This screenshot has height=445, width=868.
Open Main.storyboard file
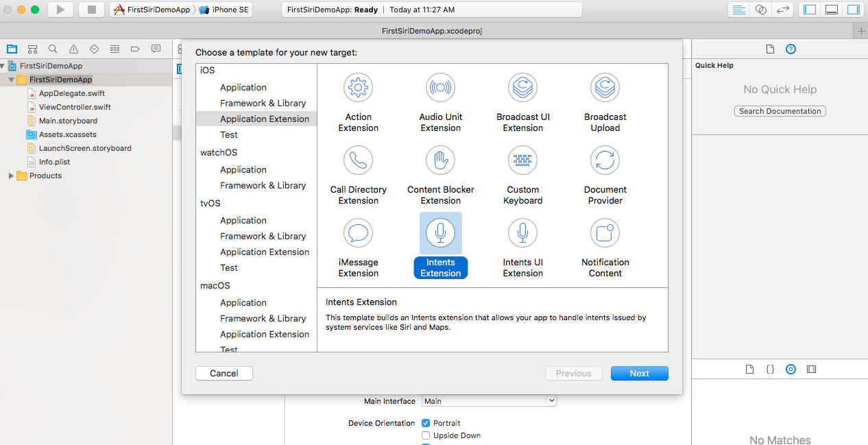[x=68, y=121]
